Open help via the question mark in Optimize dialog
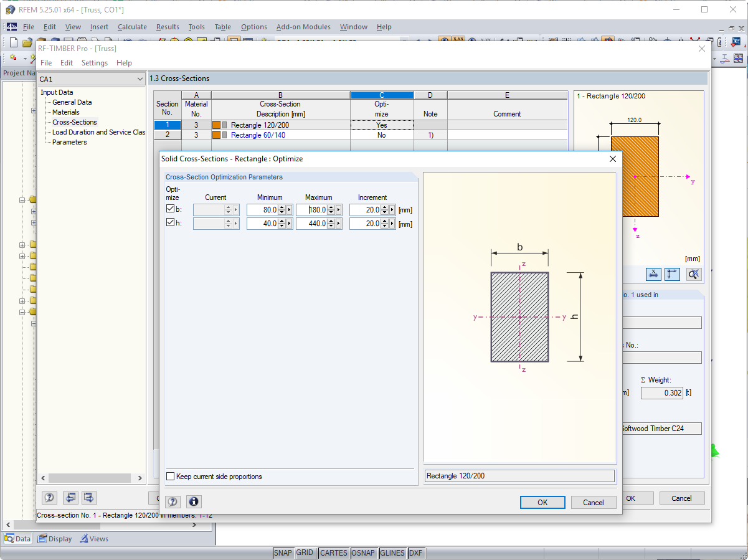 (x=173, y=501)
